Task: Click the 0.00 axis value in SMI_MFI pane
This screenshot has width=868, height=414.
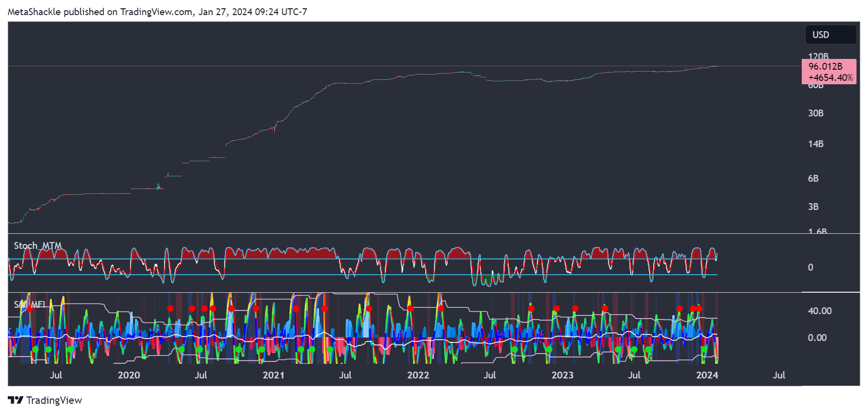Action: (817, 338)
